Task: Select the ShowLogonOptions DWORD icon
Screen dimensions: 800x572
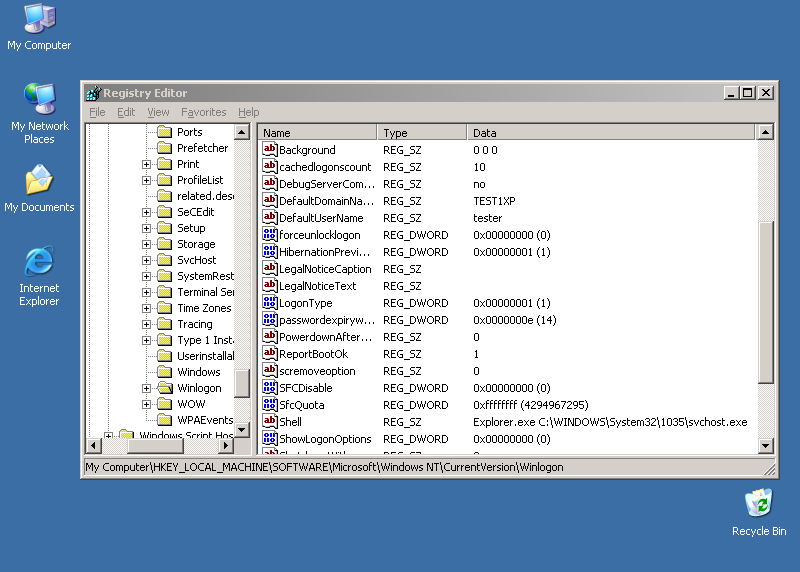Action: pyautogui.click(x=269, y=438)
